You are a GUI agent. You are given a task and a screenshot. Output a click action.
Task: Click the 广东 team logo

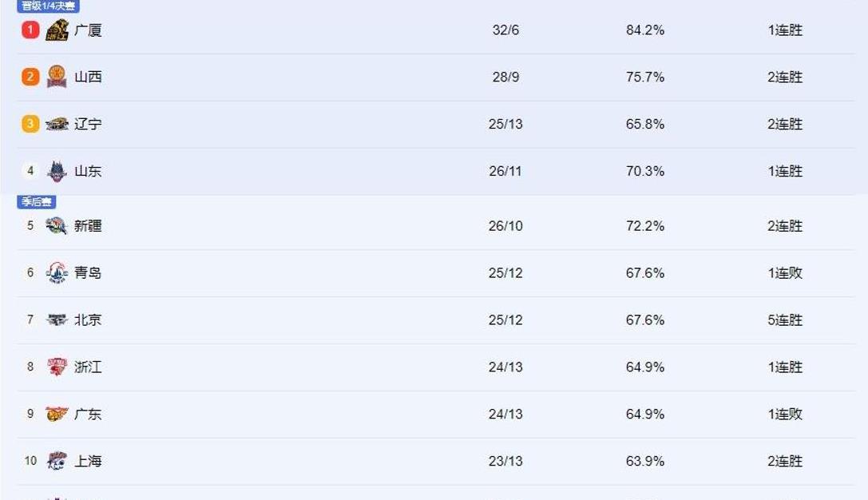pyautogui.click(x=57, y=415)
